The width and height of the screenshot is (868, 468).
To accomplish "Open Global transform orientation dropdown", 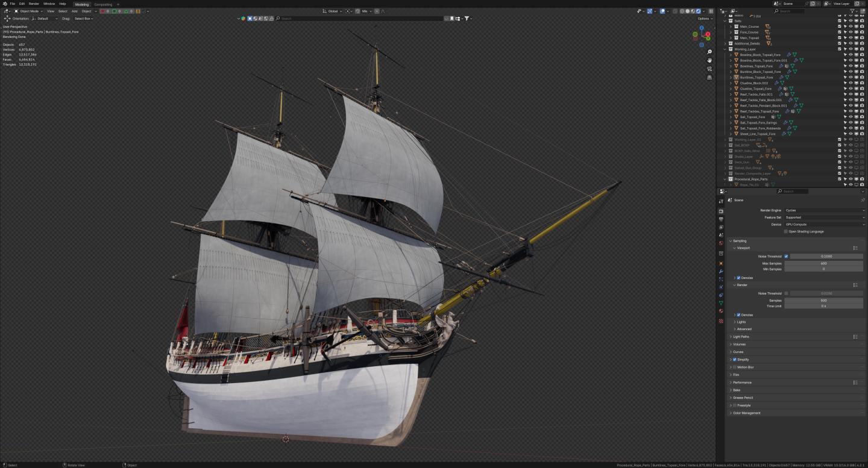I will point(333,11).
